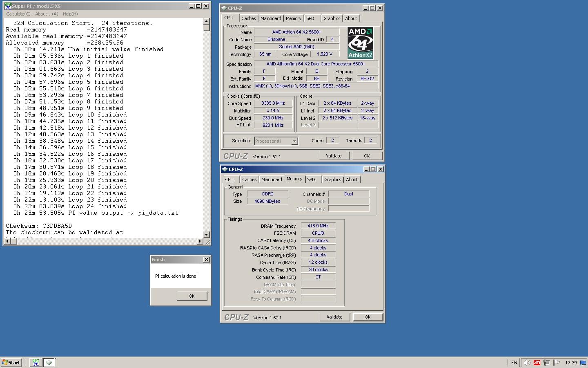The width and height of the screenshot is (588, 368).
Task: Click the HT Link 920.1 MHz field
Action: pos(273,126)
